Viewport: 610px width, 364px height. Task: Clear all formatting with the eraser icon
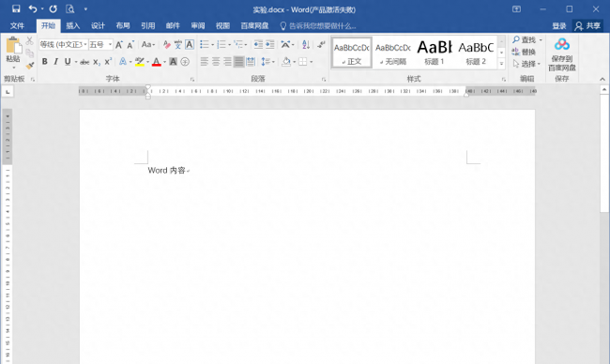pyautogui.click(x=167, y=45)
